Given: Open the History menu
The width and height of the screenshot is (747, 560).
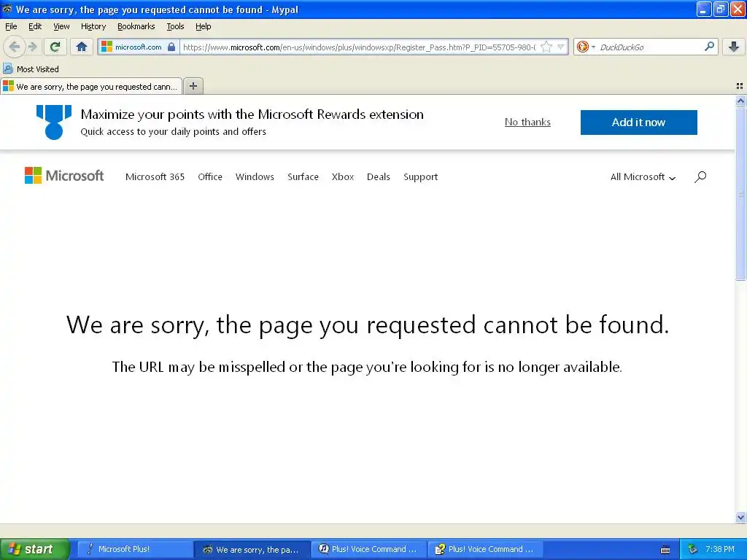Looking at the screenshot, I should click(93, 26).
